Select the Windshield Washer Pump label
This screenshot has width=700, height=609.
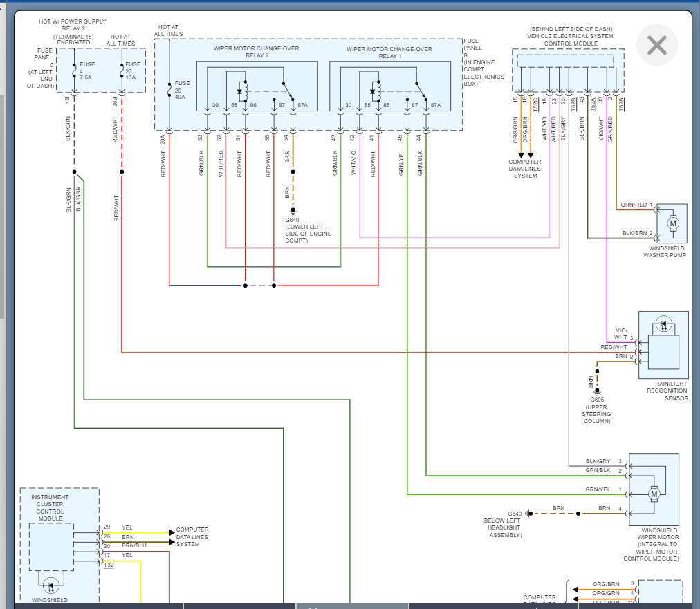click(x=665, y=252)
